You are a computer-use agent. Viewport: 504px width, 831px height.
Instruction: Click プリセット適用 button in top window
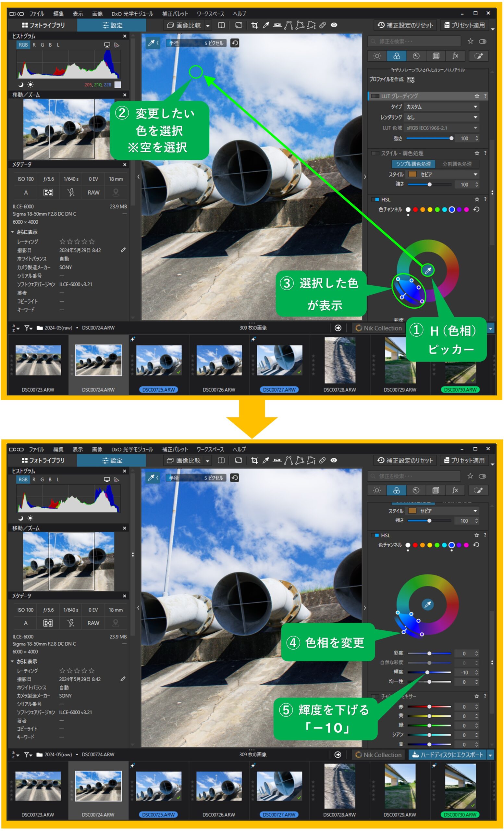(x=464, y=25)
